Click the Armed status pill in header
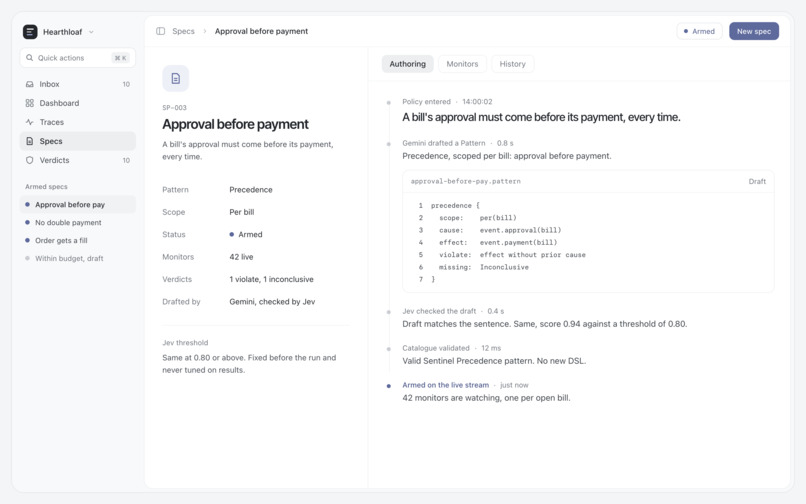Image resolution: width=806 pixels, height=504 pixels. [699, 31]
